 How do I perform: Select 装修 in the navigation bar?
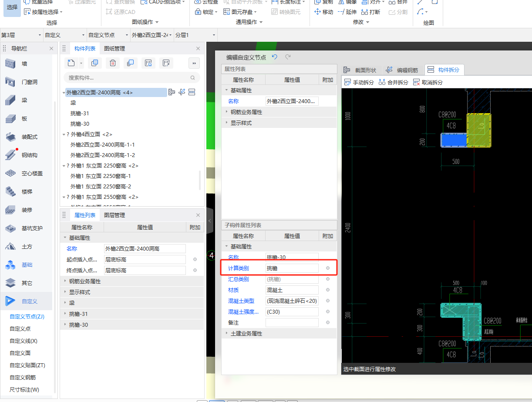pyautogui.click(x=27, y=210)
